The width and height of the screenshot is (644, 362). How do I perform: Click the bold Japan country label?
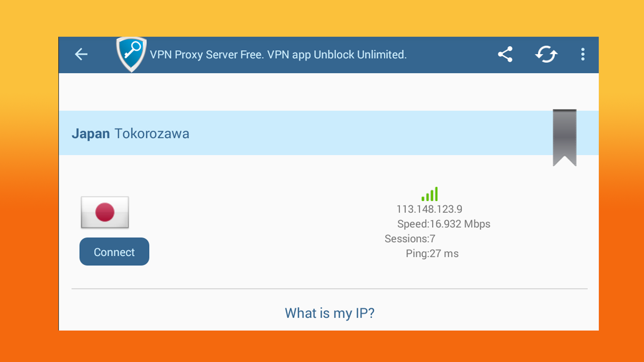click(91, 134)
